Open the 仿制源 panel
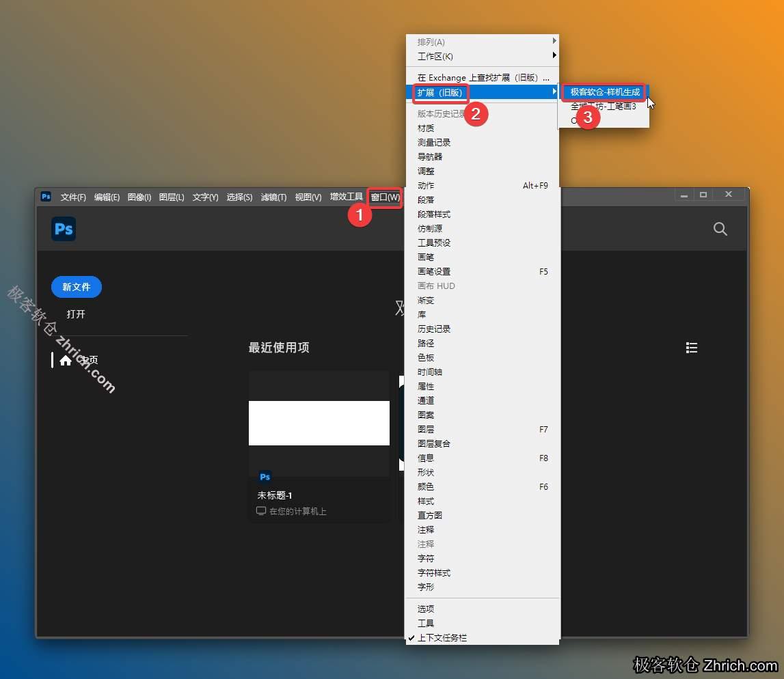784x679 pixels. pyautogui.click(x=483, y=229)
